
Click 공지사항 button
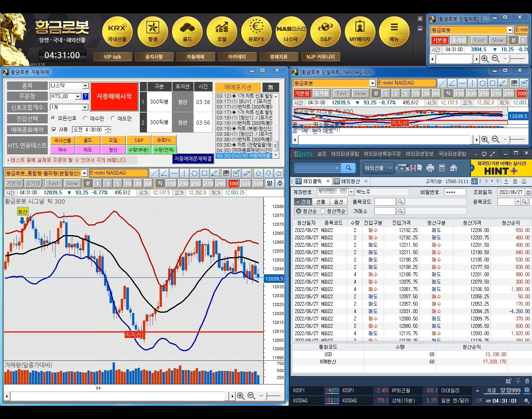pos(154,57)
